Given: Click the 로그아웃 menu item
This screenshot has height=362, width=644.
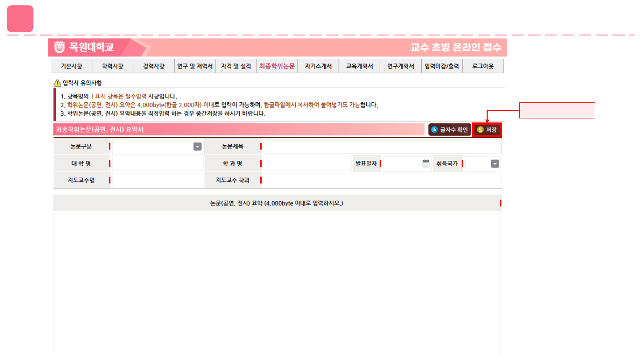Looking at the screenshot, I should click(483, 66).
